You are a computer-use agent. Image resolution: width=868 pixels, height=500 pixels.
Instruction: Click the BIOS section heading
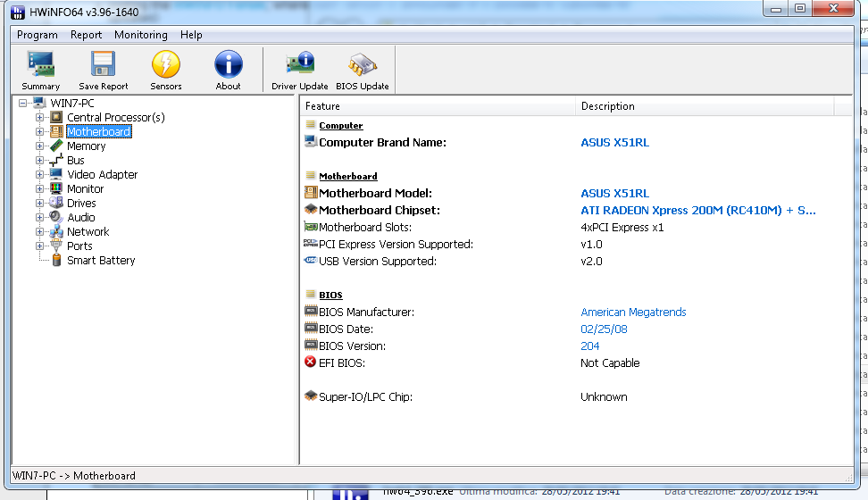coord(330,296)
